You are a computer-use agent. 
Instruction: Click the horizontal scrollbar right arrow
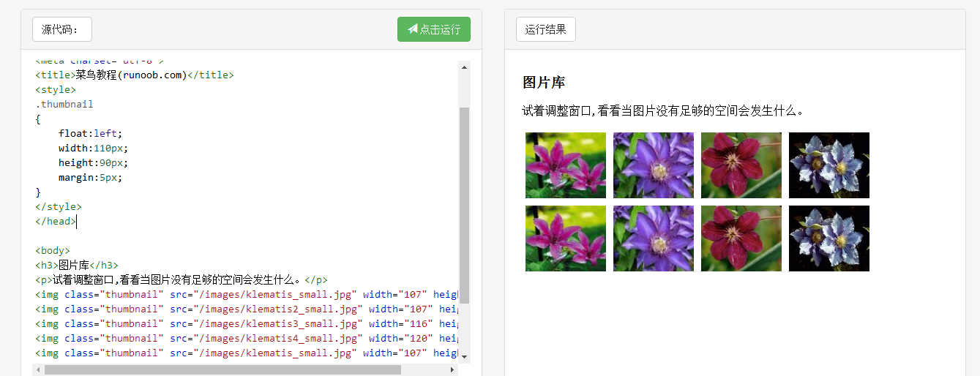coord(452,369)
